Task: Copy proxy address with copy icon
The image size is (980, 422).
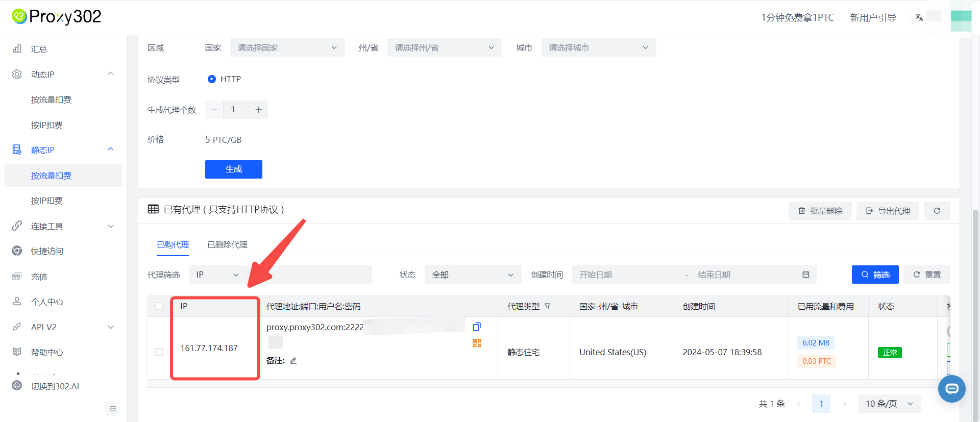Action: 477,327
